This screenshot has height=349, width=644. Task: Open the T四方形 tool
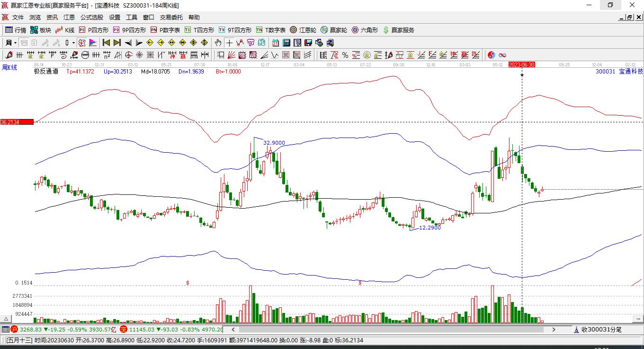199,30
